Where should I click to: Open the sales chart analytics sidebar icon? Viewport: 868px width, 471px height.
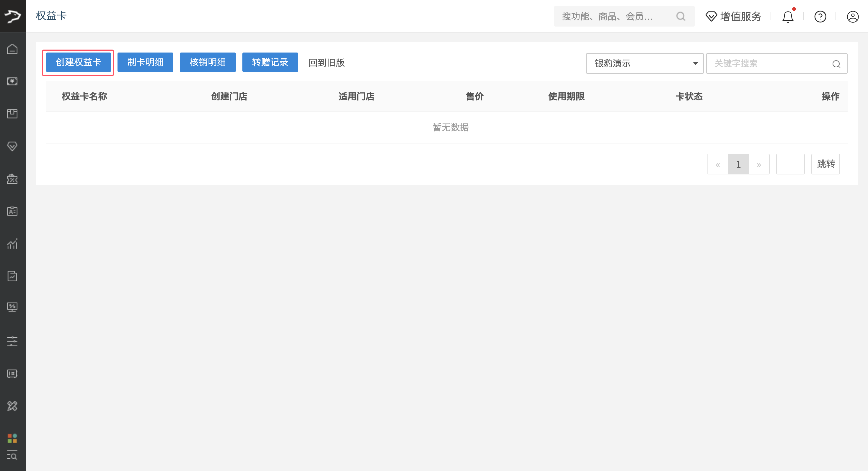click(x=12, y=243)
